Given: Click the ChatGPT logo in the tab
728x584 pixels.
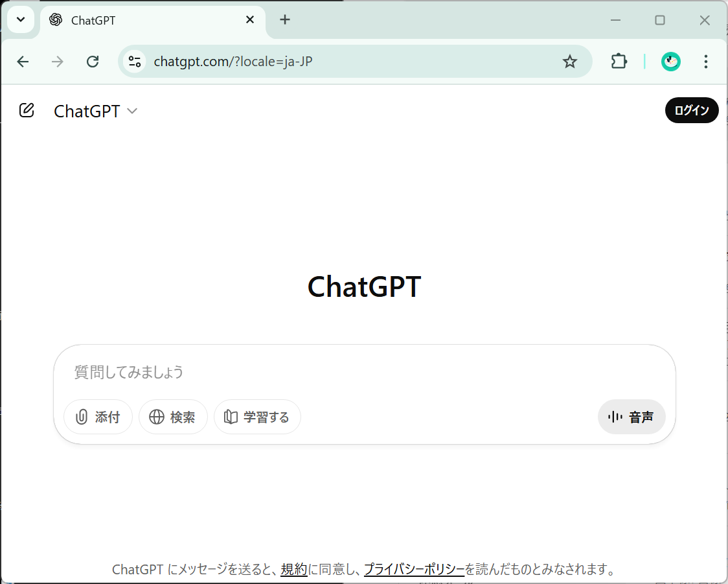Looking at the screenshot, I should (56, 19).
